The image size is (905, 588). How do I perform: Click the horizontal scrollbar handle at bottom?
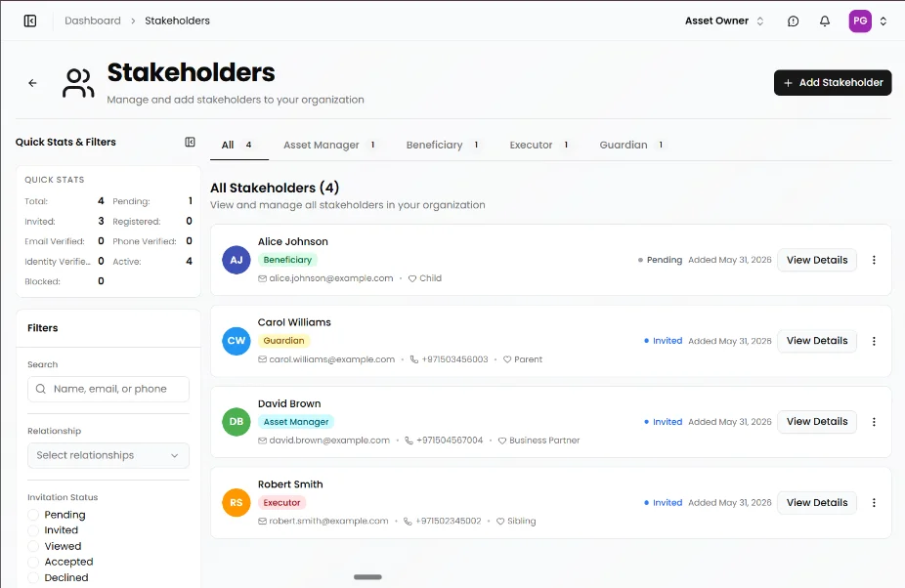(x=367, y=577)
